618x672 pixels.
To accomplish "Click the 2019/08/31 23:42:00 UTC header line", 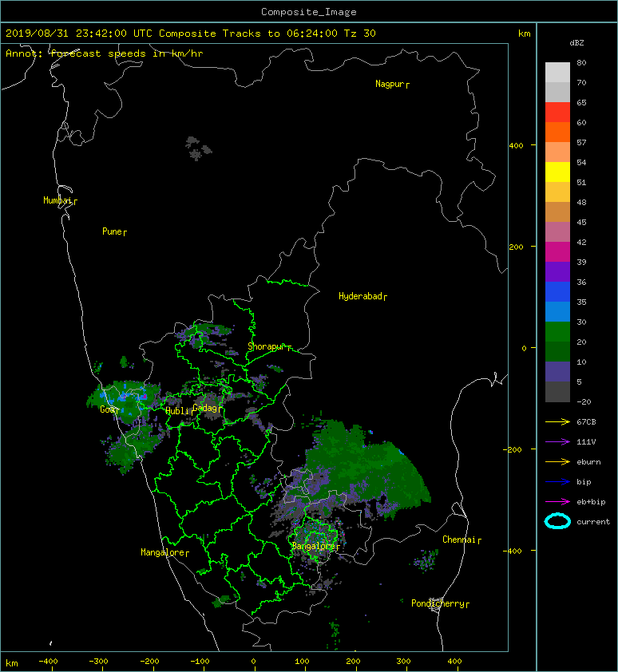I will tap(190, 34).
